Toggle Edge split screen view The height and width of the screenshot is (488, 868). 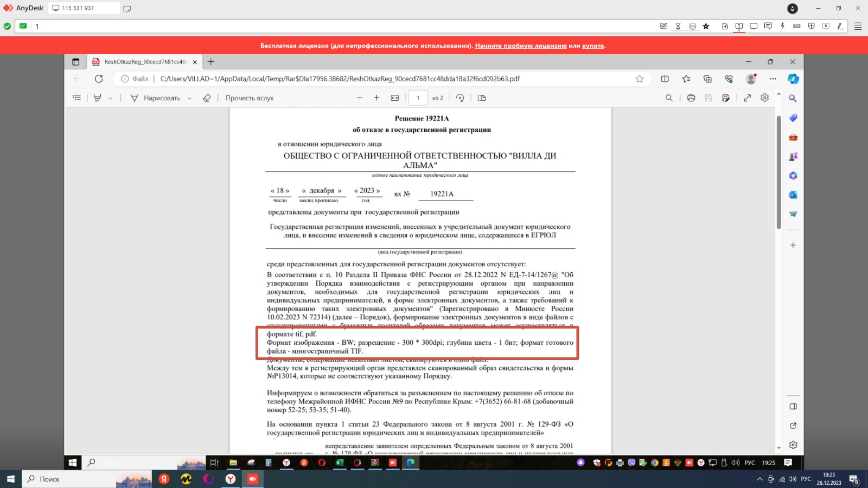click(x=665, y=79)
